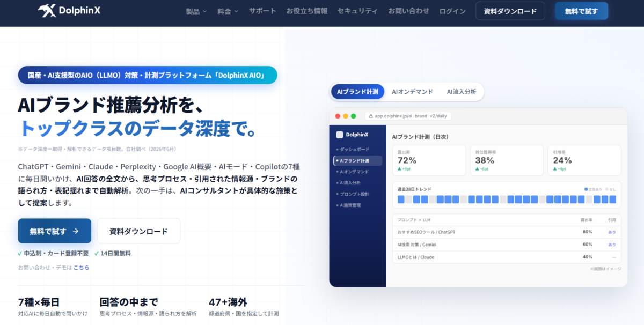644x325 pixels.
Task: Click the 80% exposure value
Action: pos(587,232)
